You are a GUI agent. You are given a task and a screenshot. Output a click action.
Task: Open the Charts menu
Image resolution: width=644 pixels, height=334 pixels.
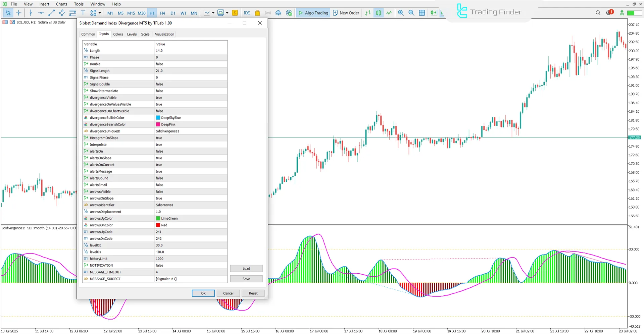[61, 4]
